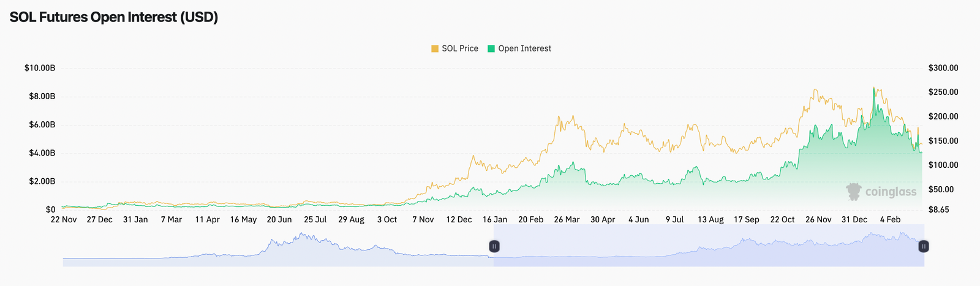Toggle the SOL Price series label
This screenshot has width=980, height=286.
pyautogui.click(x=459, y=48)
